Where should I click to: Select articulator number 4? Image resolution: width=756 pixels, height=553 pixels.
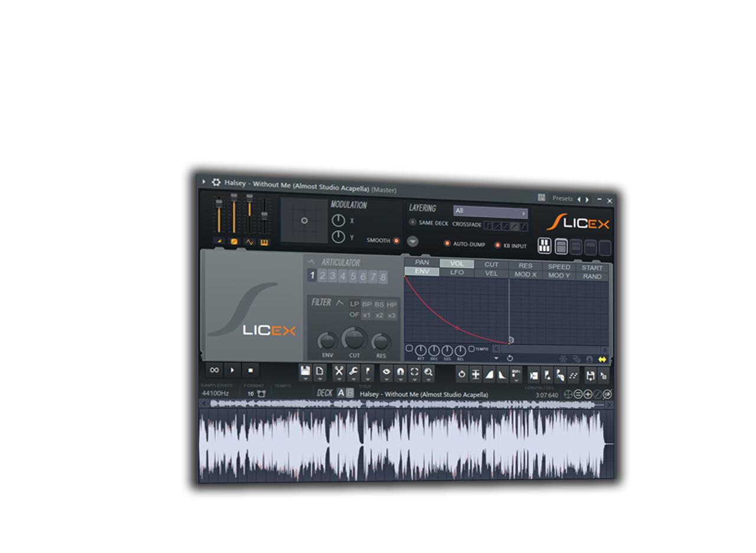[x=343, y=276]
